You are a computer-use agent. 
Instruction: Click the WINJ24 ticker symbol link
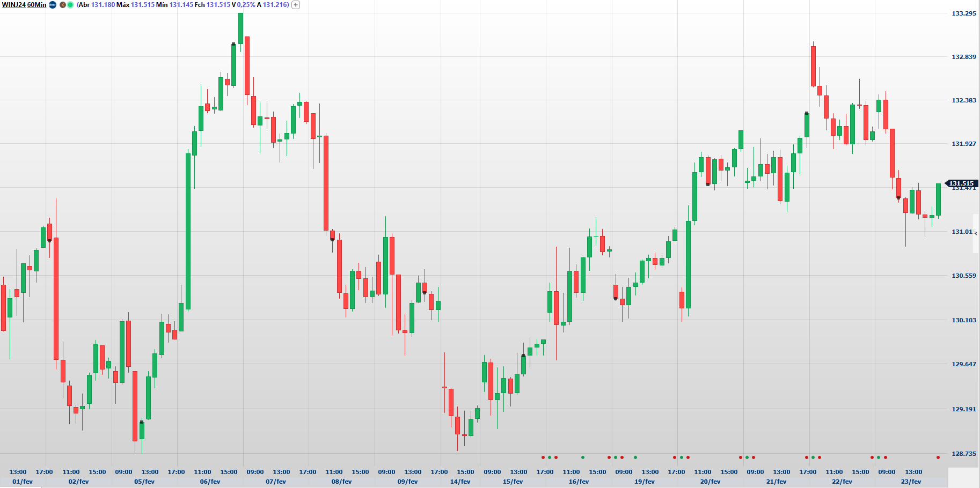click(13, 5)
